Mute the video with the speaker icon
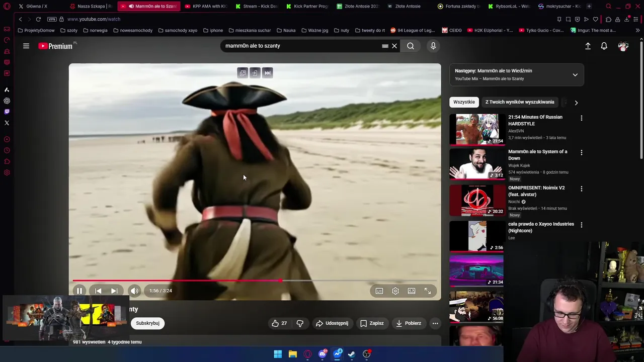 pyautogui.click(x=134, y=291)
